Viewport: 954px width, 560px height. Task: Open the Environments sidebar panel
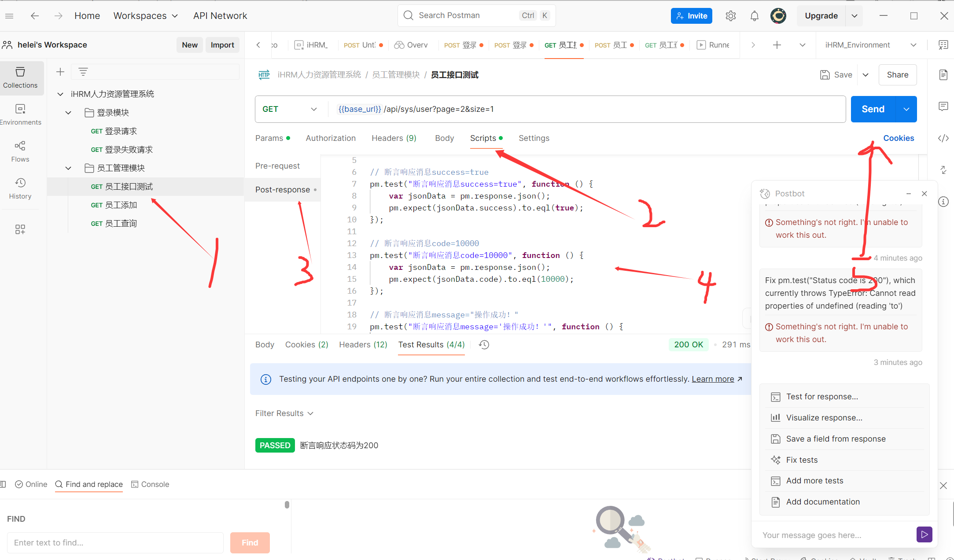pos(20,114)
